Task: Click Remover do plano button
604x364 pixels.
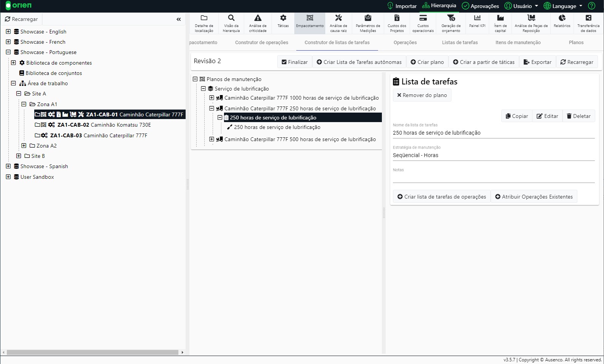Action: click(x=422, y=95)
